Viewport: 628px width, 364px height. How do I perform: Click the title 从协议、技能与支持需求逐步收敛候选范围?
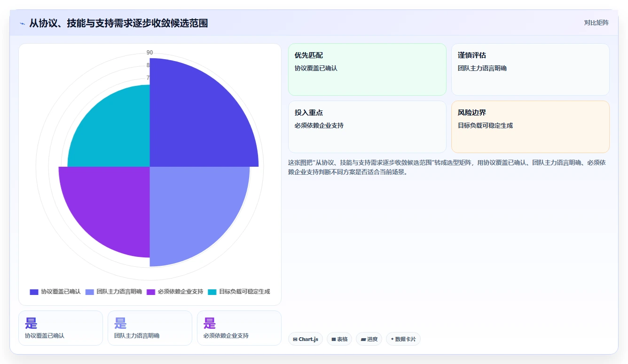pyautogui.click(x=118, y=23)
